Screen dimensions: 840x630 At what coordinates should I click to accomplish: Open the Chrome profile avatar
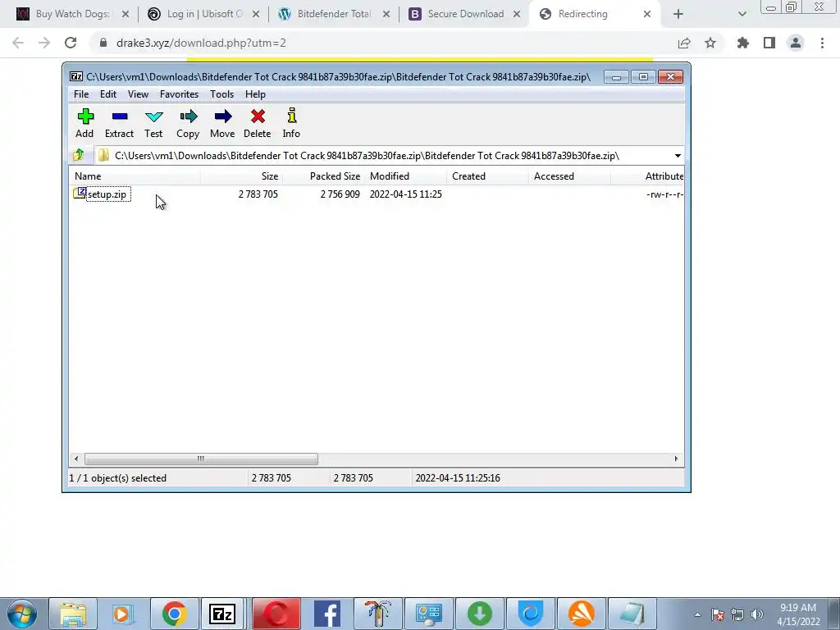pyautogui.click(x=796, y=43)
